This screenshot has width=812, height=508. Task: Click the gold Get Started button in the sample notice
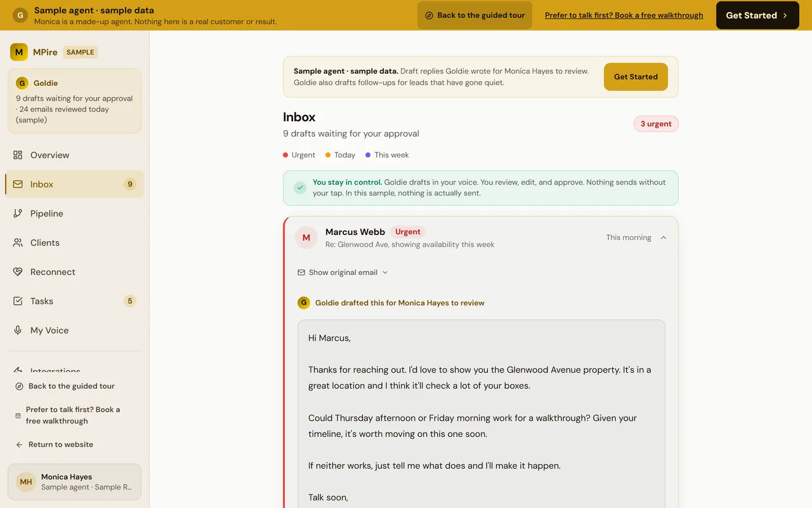click(x=636, y=77)
